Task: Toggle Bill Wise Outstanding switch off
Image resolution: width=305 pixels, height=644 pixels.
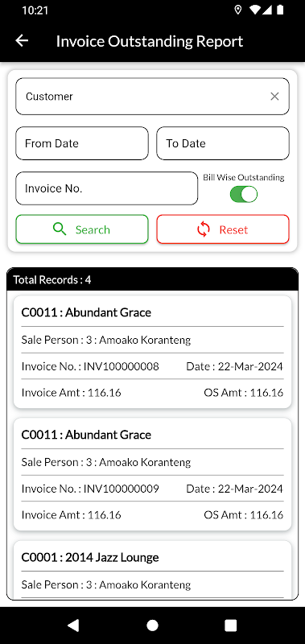Action: click(x=244, y=194)
